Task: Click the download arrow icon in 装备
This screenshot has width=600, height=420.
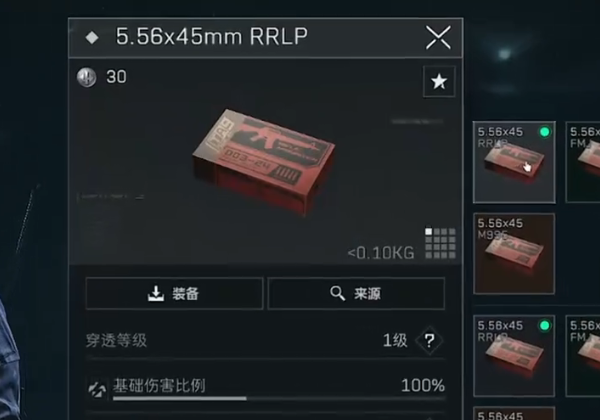Action: click(x=156, y=293)
